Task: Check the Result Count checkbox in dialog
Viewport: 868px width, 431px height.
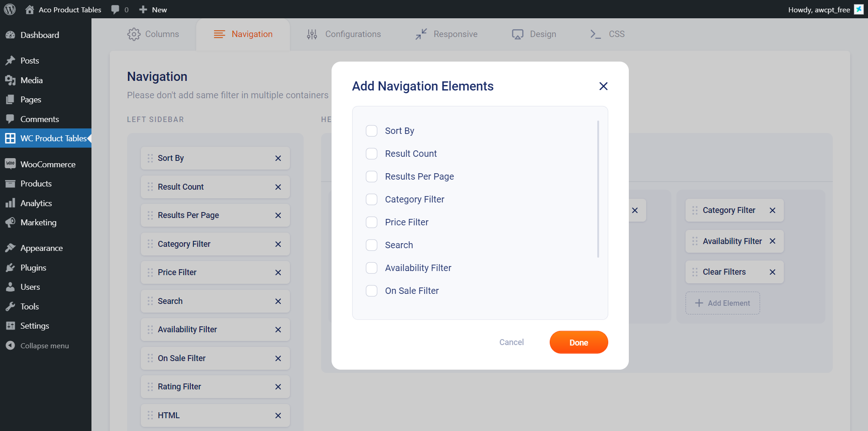Action: pyautogui.click(x=372, y=154)
